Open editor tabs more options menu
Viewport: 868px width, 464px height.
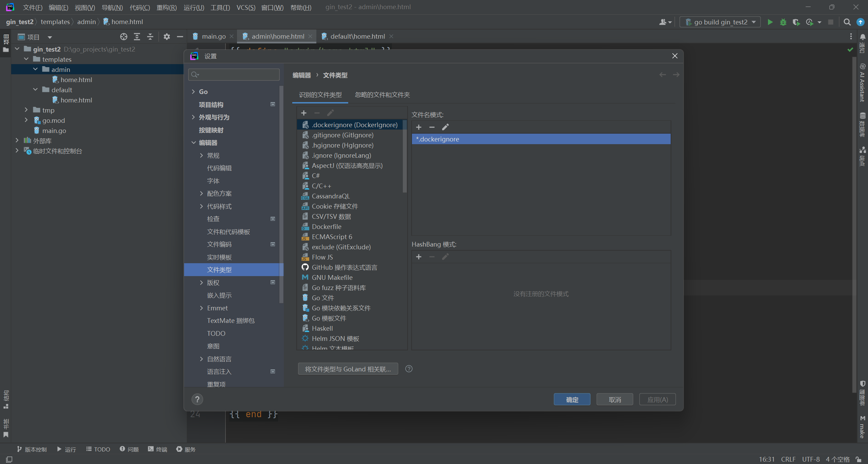pos(851,36)
